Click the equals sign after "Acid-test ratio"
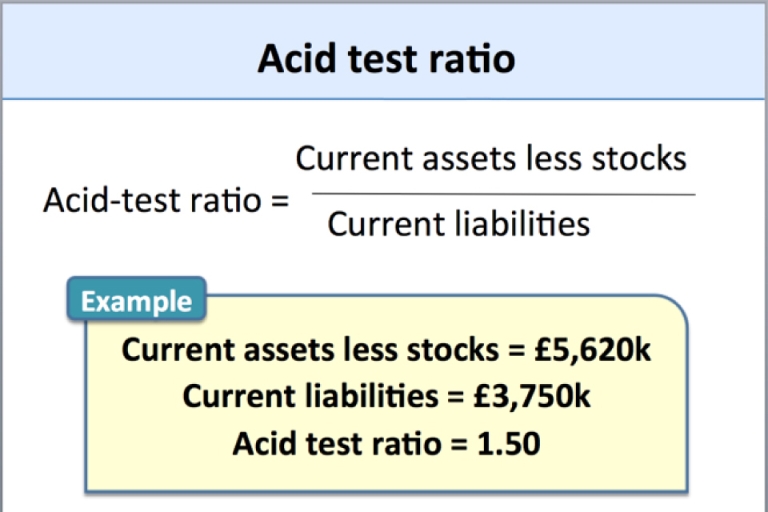768x512 pixels. pos(279,201)
